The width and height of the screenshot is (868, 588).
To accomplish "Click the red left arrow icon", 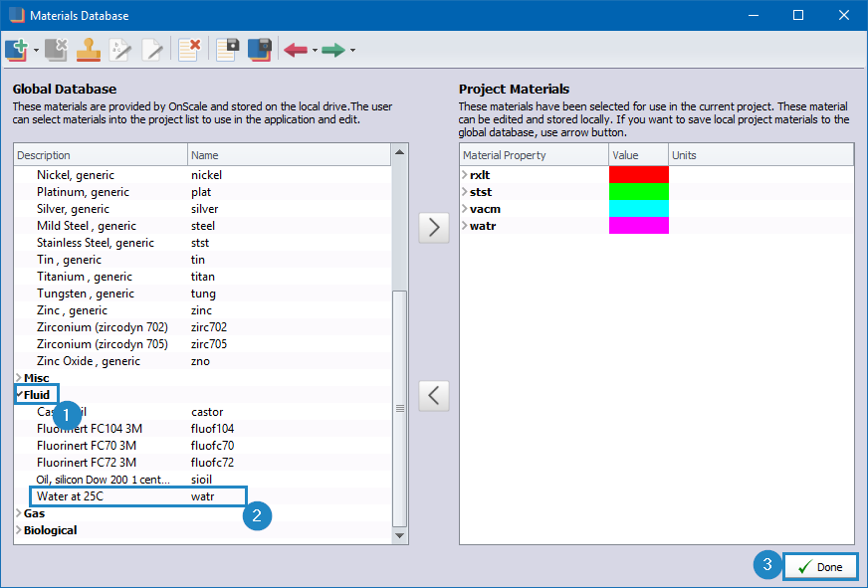I will coord(296,51).
